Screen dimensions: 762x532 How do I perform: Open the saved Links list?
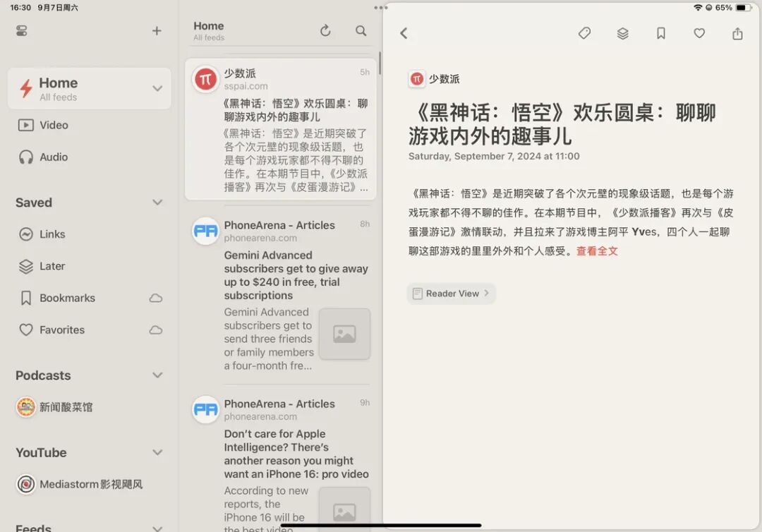tap(90, 234)
